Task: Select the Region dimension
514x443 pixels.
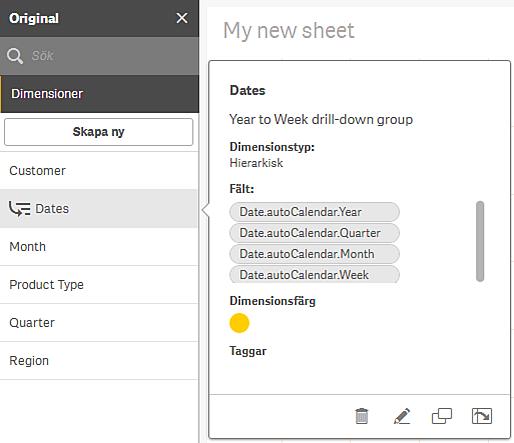Action: pos(99,361)
